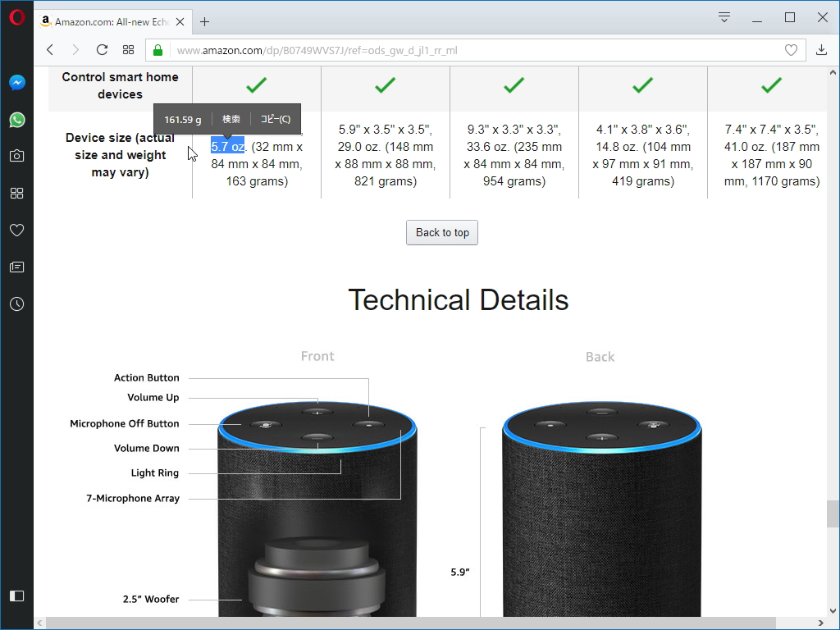Viewport: 840px width, 630px height.
Task: Bookmark this page with heart icon
Action: 791,50
